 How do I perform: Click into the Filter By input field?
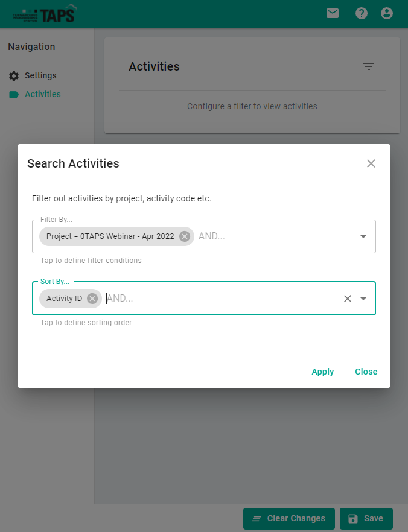(x=275, y=236)
